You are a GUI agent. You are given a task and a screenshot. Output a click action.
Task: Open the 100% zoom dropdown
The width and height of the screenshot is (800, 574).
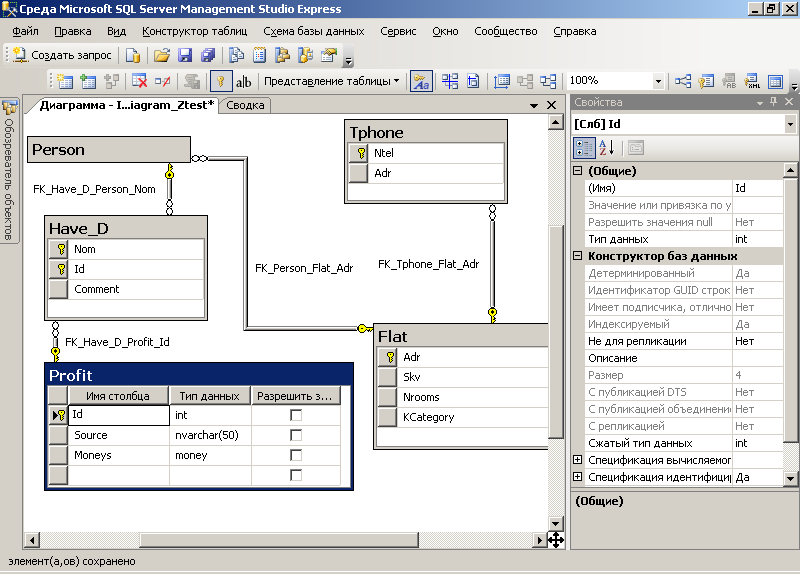(658, 81)
